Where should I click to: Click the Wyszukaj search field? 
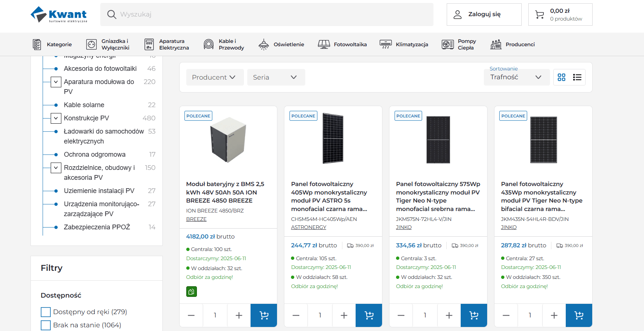coord(267,14)
